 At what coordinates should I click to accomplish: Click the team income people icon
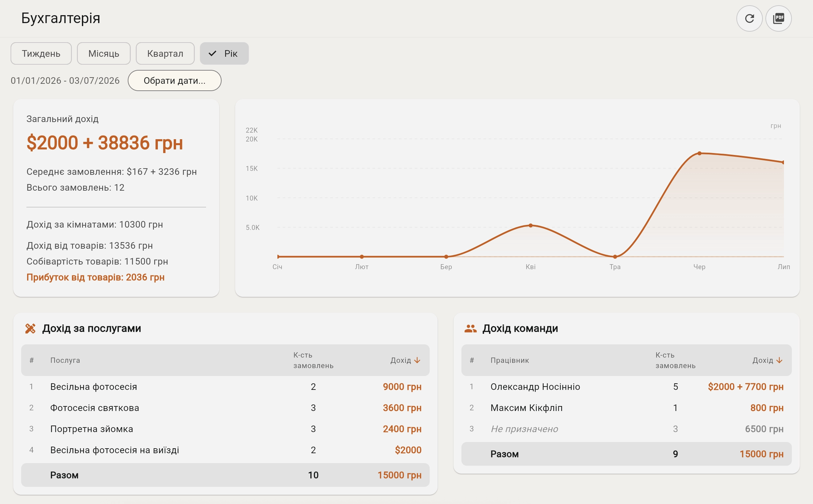click(x=470, y=328)
